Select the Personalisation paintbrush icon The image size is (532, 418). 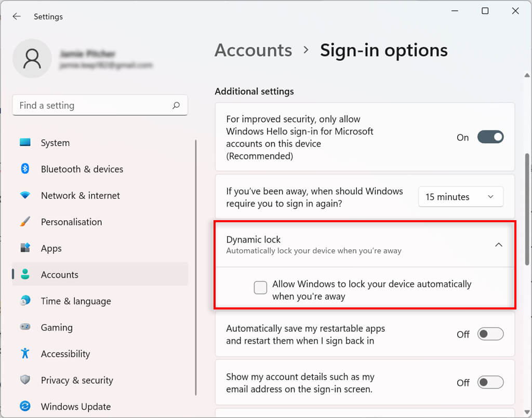click(x=25, y=222)
